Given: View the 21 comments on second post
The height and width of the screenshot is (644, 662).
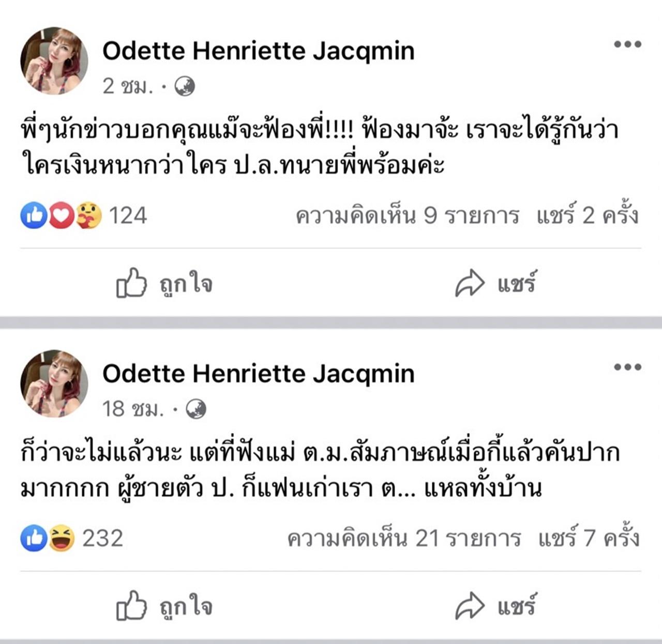Looking at the screenshot, I should [404, 538].
